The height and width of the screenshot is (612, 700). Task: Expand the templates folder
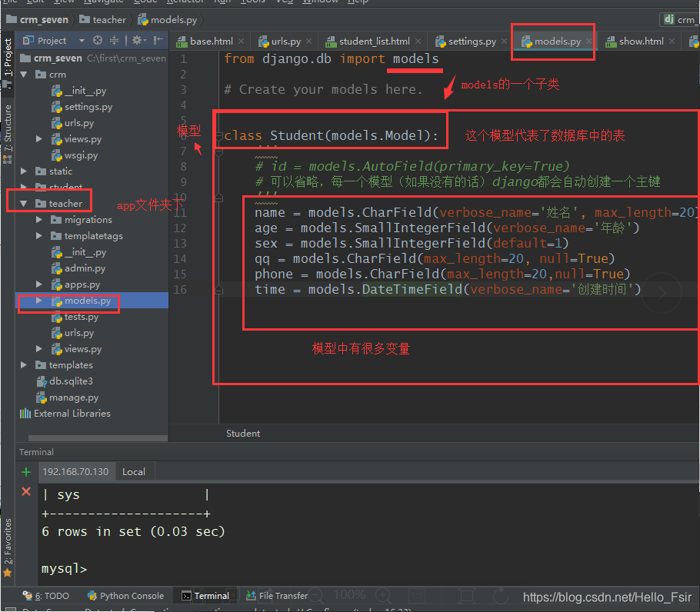pyautogui.click(x=24, y=365)
